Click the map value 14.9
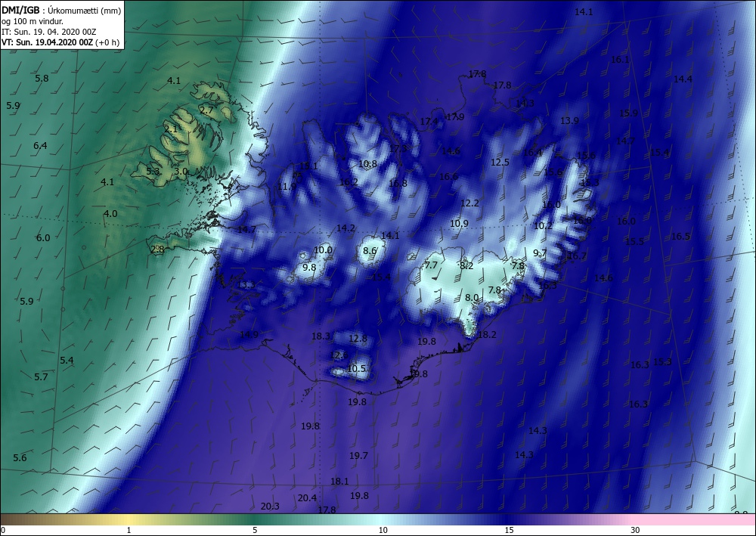Image resolution: width=756 pixels, height=536 pixels. pos(249,334)
